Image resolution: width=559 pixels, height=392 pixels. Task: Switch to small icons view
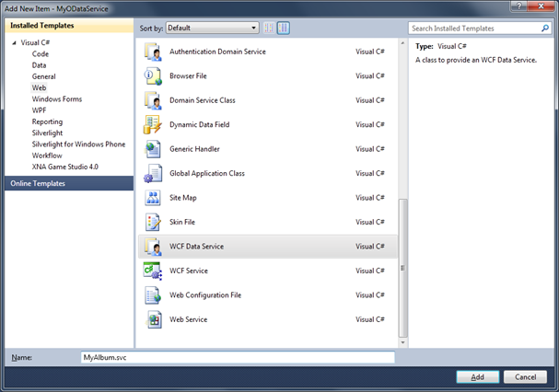(269, 29)
